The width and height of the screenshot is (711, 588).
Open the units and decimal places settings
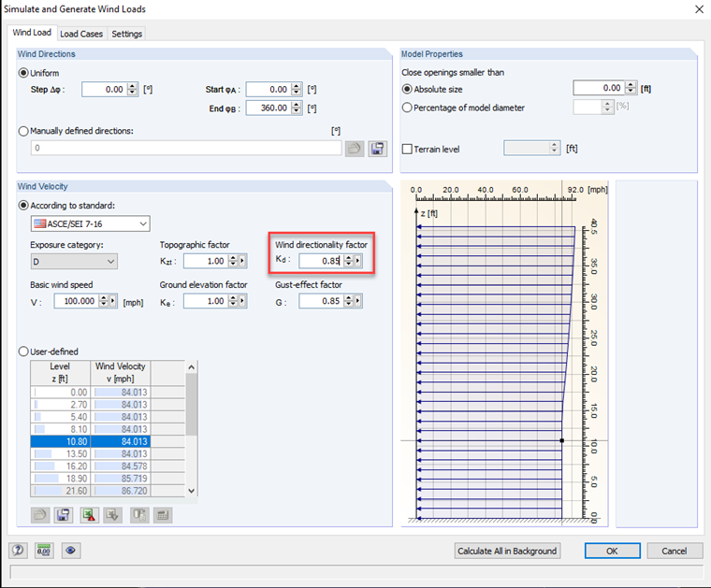click(x=44, y=551)
